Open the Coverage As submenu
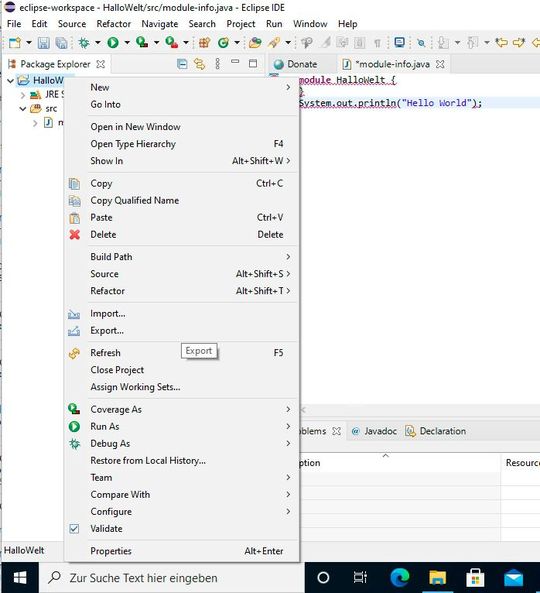Screen dimensions: 540x593 (x=182, y=410)
